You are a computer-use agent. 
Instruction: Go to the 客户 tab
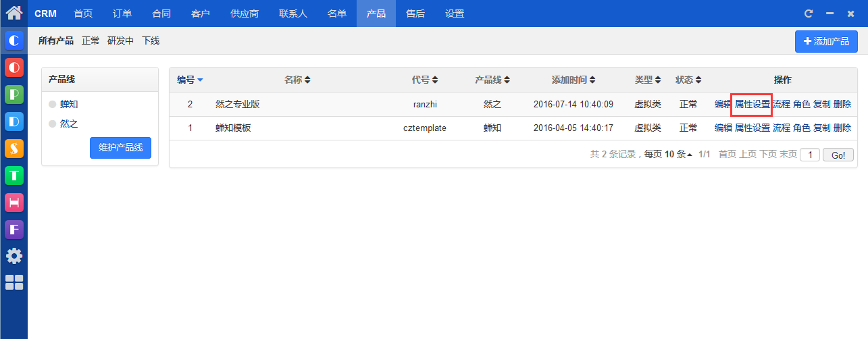201,14
